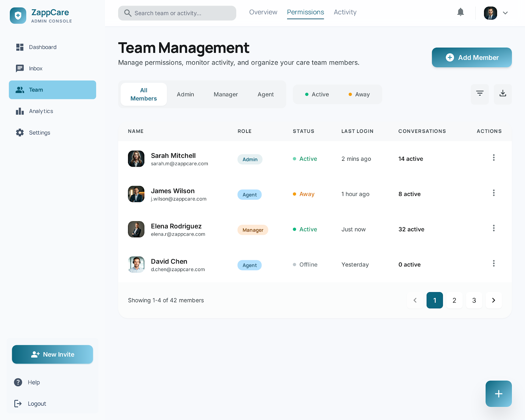Filter members by Agent role
The image size is (525, 420).
click(x=265, y=94)
